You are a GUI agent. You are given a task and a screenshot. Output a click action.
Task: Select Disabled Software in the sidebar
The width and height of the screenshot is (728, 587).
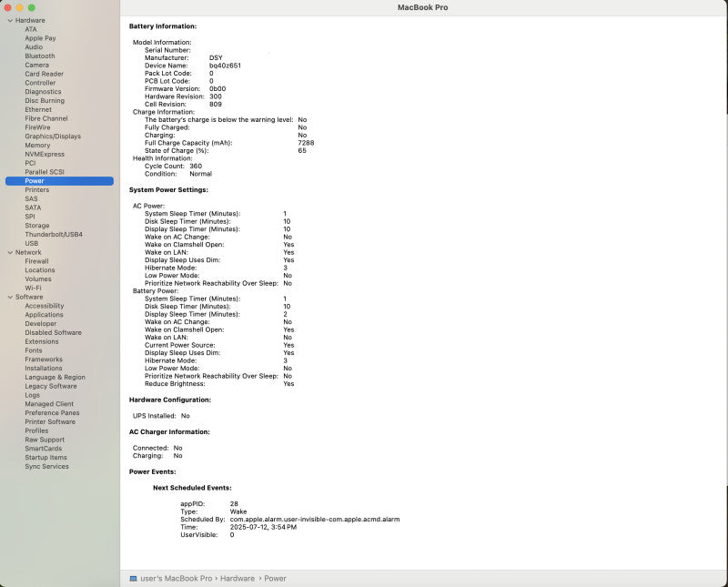pyautogui.click(x=54, y=332)
